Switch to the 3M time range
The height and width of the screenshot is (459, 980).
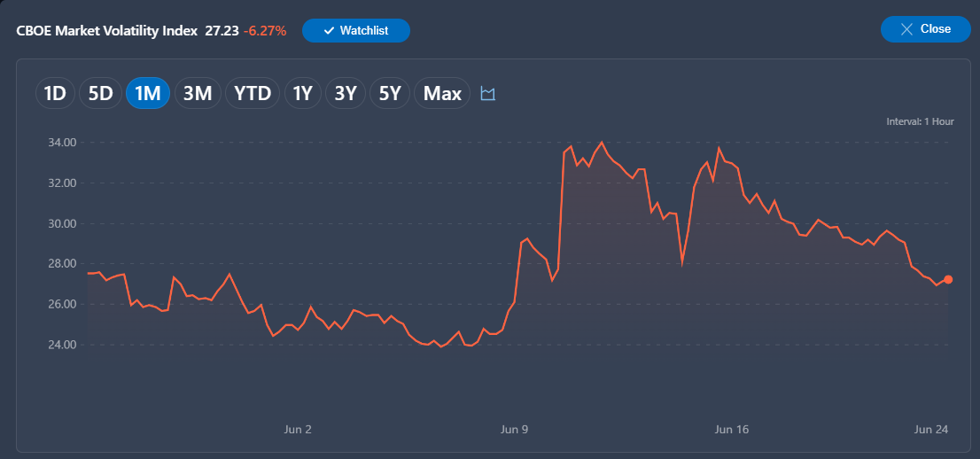[x=198, y=93]
